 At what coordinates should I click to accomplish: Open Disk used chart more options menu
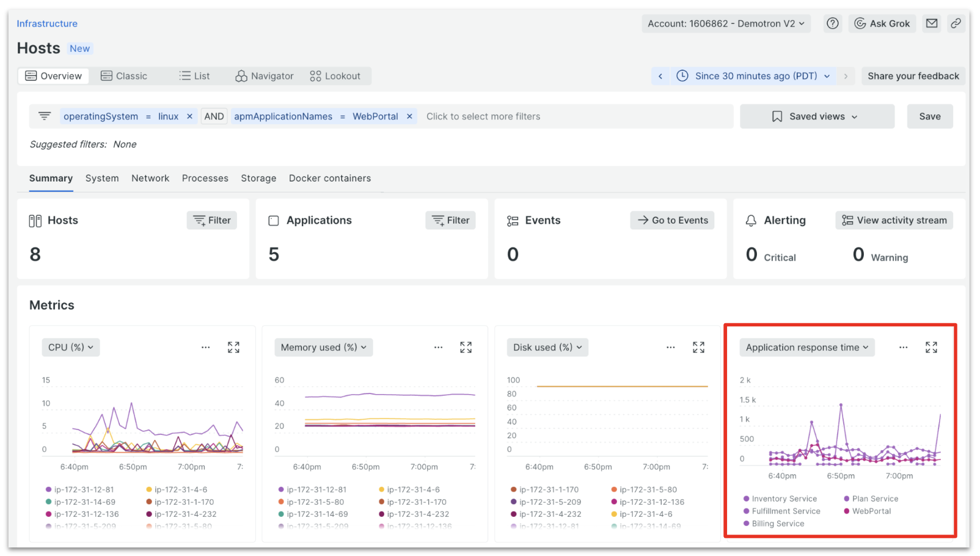(x=670, y=348)
